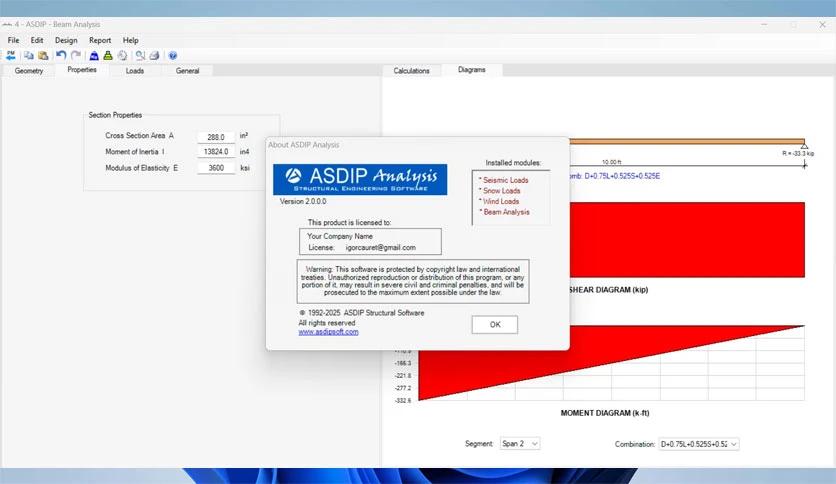836x484 pixels.
Task: Switch to the Calculations tab
Action: coord(411,71)
